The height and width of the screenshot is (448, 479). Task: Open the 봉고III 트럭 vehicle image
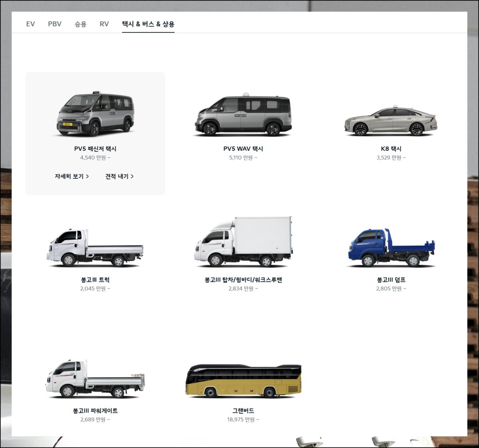[95, 247]
